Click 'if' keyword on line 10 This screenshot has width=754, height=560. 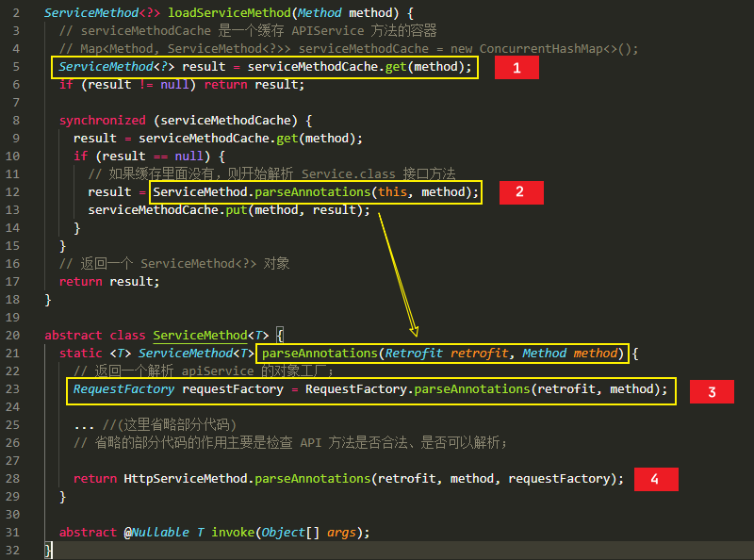pos(81,156)
